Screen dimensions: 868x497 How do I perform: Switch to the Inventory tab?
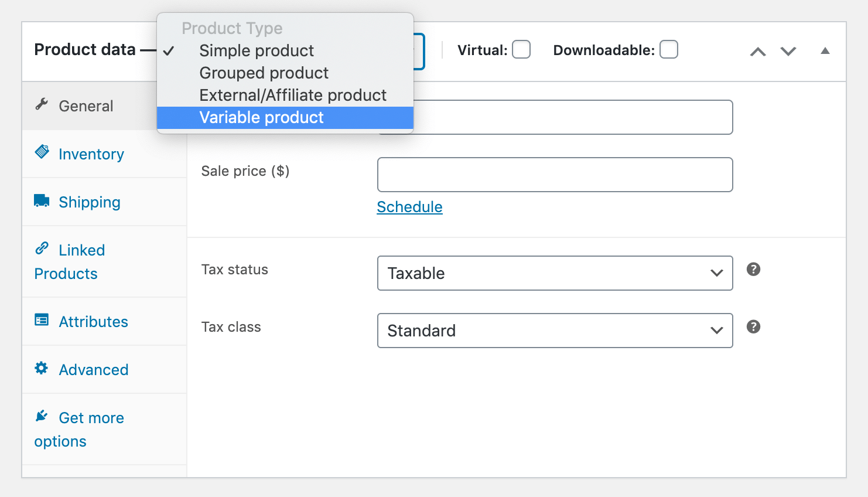tap(91, 154)
